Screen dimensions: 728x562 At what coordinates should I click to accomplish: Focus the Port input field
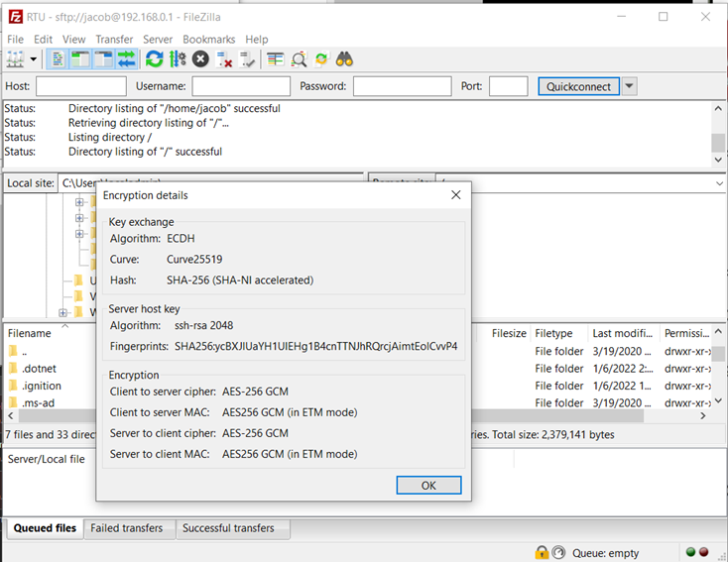tap(509, 86)
